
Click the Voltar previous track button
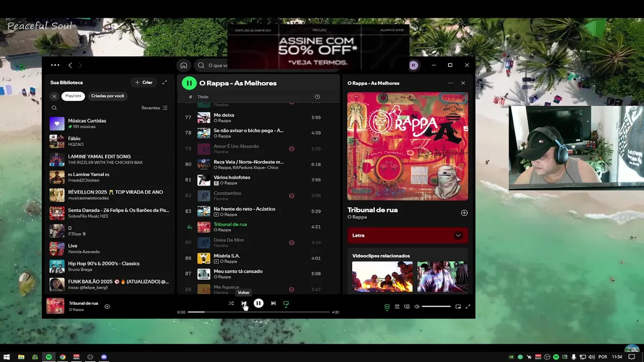(244, 303)
